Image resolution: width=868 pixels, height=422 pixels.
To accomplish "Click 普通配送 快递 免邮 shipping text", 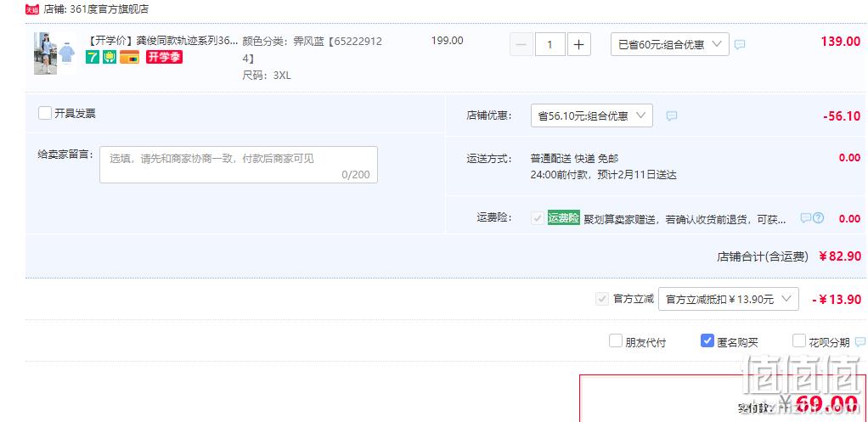I will tap(574, 159).
